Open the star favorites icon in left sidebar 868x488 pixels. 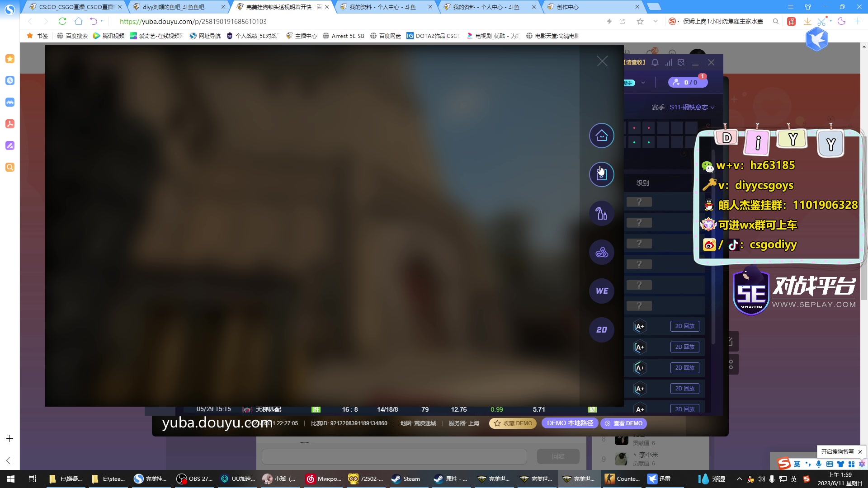(x=10, y=59)
